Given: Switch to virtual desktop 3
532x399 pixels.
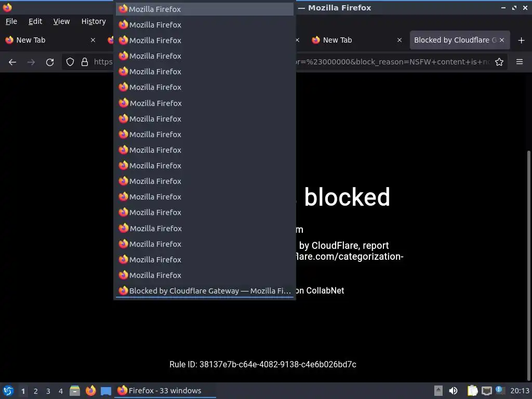Looking at the screenshot, I should click(48, 391).
